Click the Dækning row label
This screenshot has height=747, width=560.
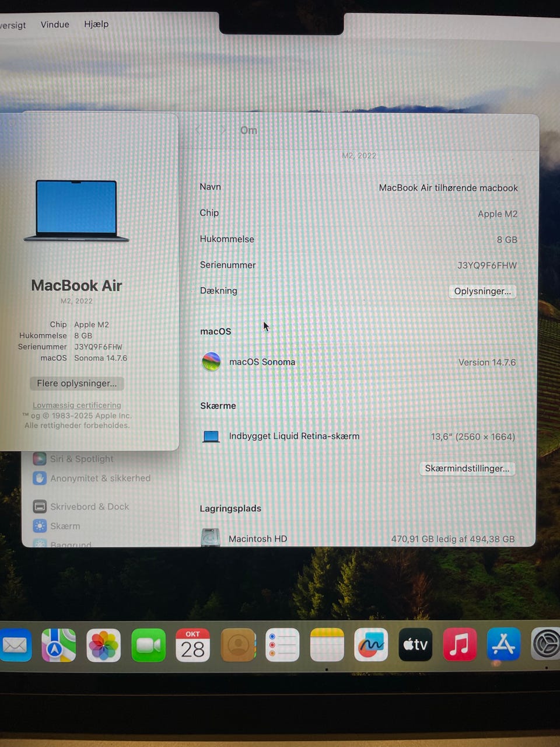coord(219,291)
